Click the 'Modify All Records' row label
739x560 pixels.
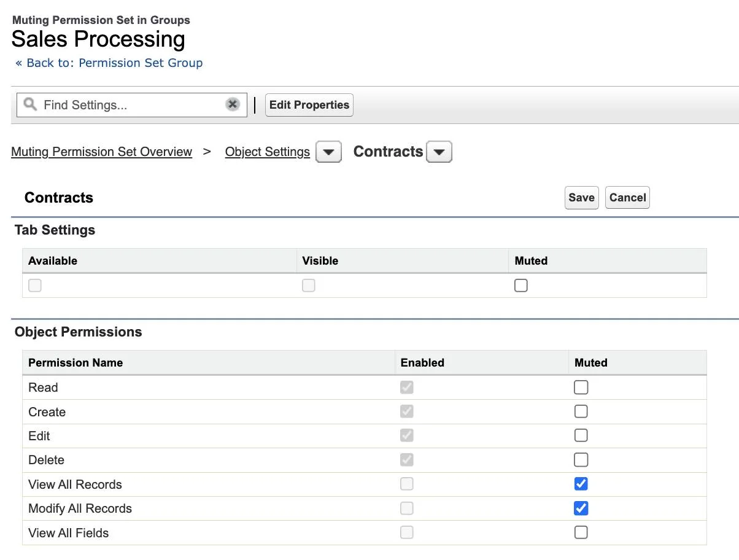(x=80, y=508)
